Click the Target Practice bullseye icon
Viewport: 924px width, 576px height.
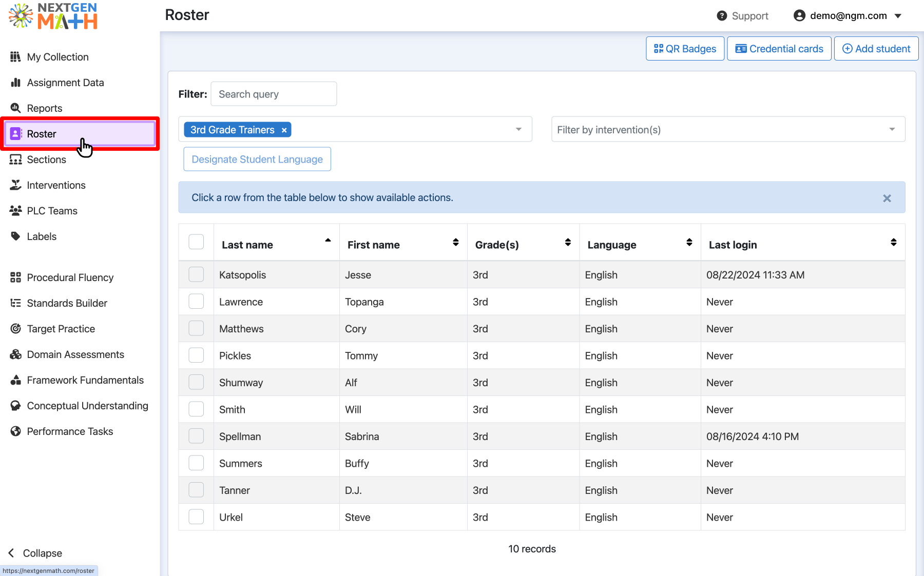15,328
